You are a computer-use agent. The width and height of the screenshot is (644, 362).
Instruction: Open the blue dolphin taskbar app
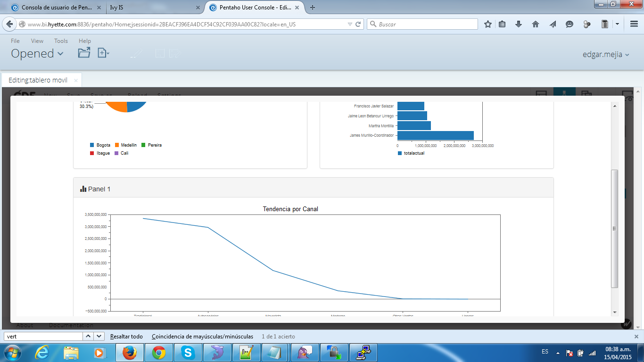217,353
